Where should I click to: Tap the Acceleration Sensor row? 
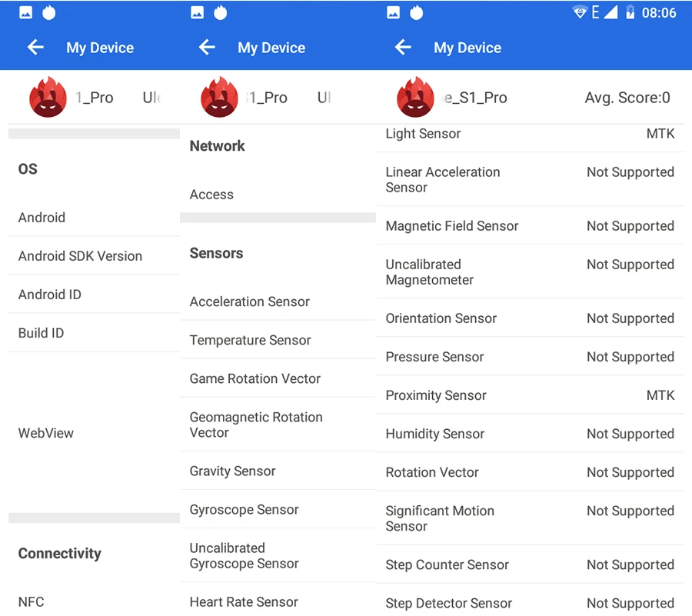tap(278, 301)
